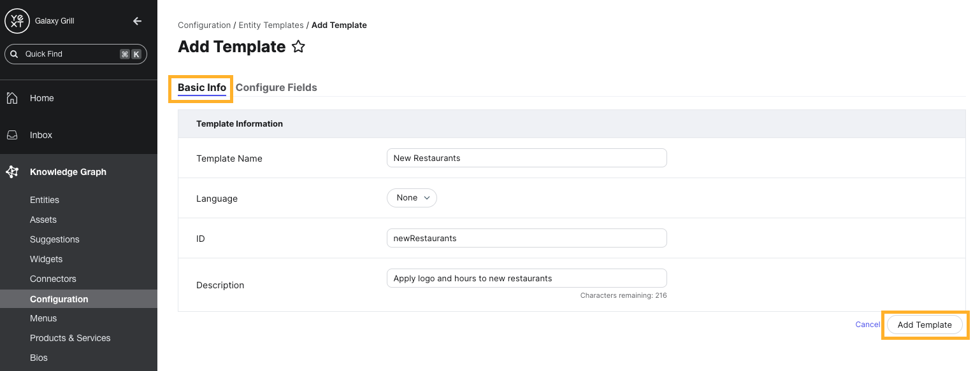This screenshot has height=371, width=980.
Task: Click the Add Template button
Action: click(x=925, y=325)
